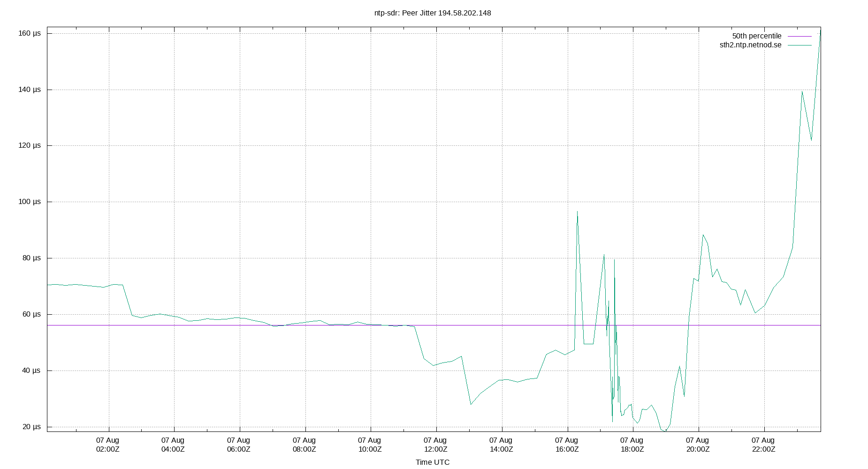Click the jitter peak just after 20:00Z
The width and height of the screenshot is (868, 469).
coord(703,235)
